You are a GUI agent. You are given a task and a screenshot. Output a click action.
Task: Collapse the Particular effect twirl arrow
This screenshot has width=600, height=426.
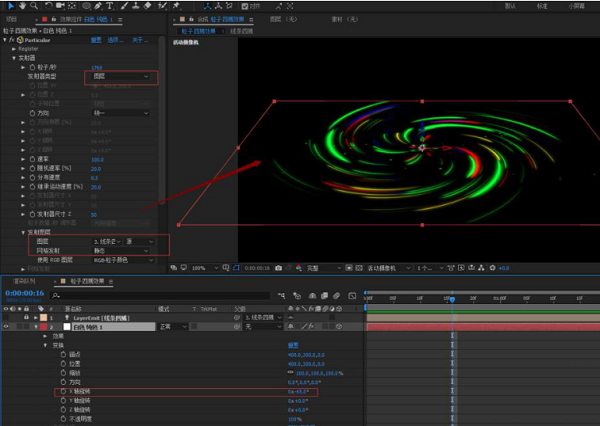[x=5, y=39]
